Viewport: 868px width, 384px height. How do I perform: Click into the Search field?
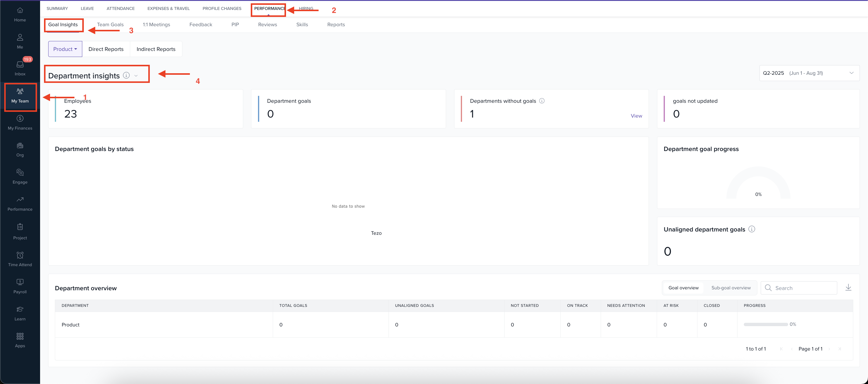(799, 288)
